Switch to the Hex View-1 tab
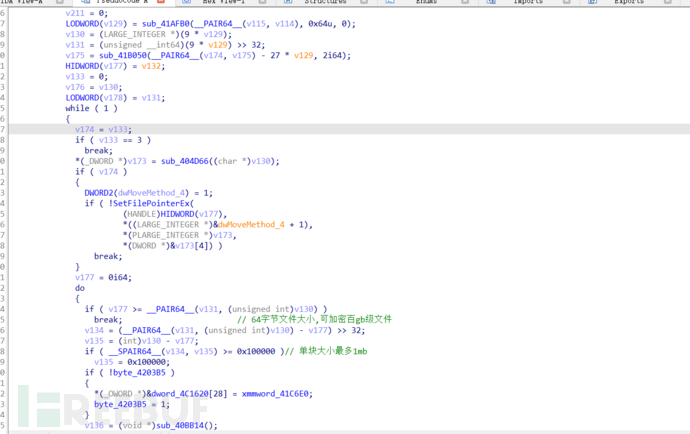 click(x=223, y=3)
